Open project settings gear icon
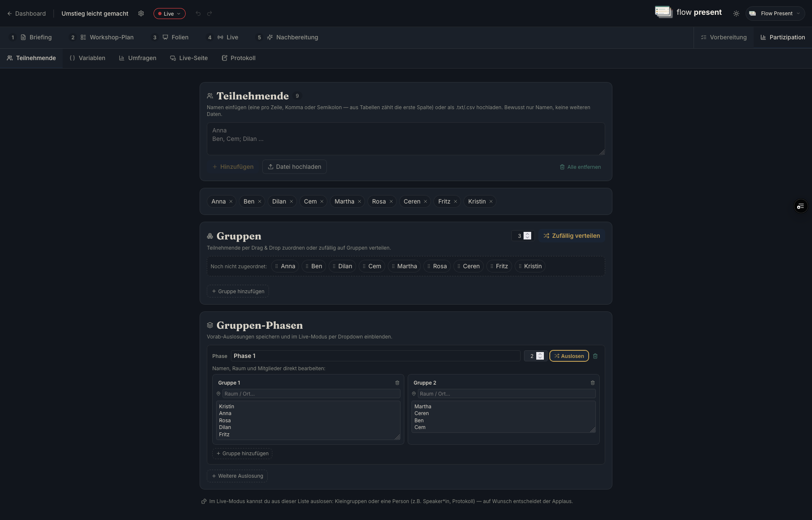Viewport: 812px width, 520px height. coord(141,14)
